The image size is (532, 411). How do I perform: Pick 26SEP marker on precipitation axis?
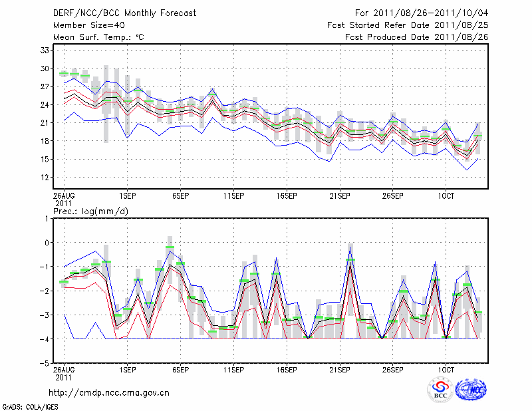point(393,368)
